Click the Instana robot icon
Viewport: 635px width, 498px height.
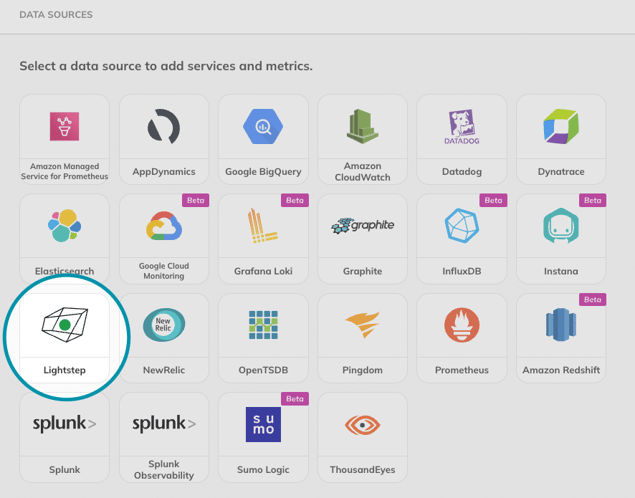point(561,226)
